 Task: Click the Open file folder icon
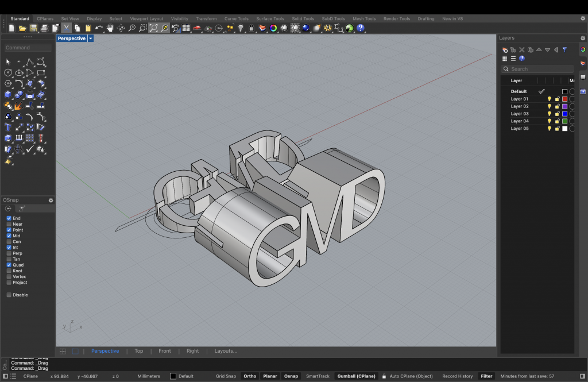tap(22, 28)
